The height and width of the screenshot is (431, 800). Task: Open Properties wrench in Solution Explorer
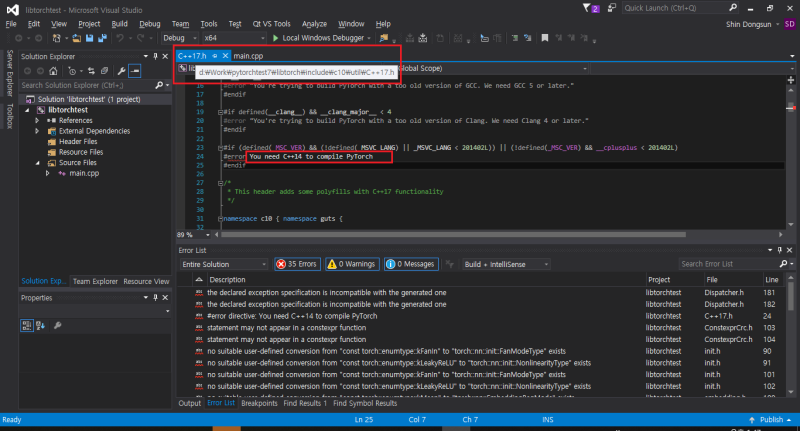click(x=121, y=71)
